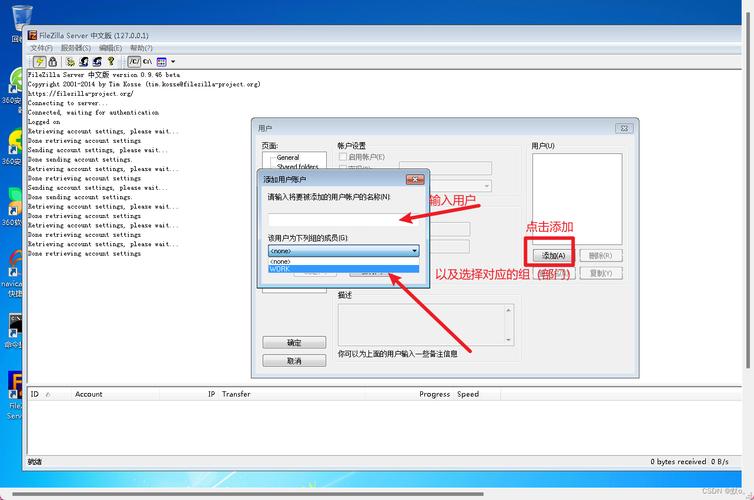The width and height of the screenshot is (754, 500).
Task: Sort connections by the ID column header
Action: (35, 394)
